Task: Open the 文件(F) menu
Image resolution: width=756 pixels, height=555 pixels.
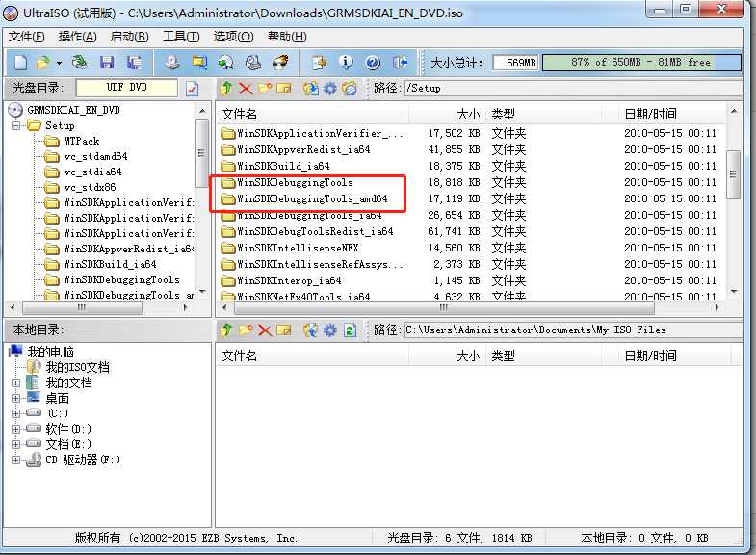Action: click(27, 37)
